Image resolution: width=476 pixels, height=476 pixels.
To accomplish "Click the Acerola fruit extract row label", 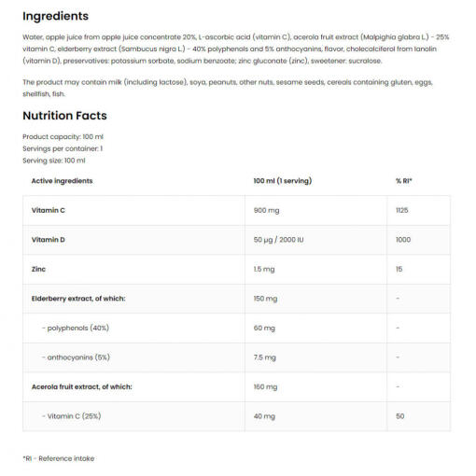I will (82, 386).
